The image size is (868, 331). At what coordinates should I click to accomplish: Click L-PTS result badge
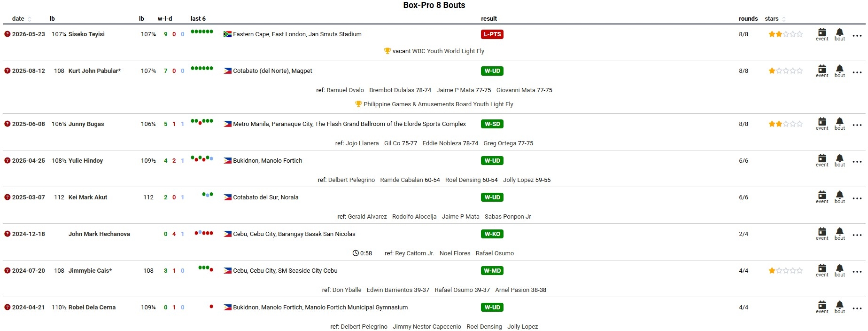click(492, 34)
